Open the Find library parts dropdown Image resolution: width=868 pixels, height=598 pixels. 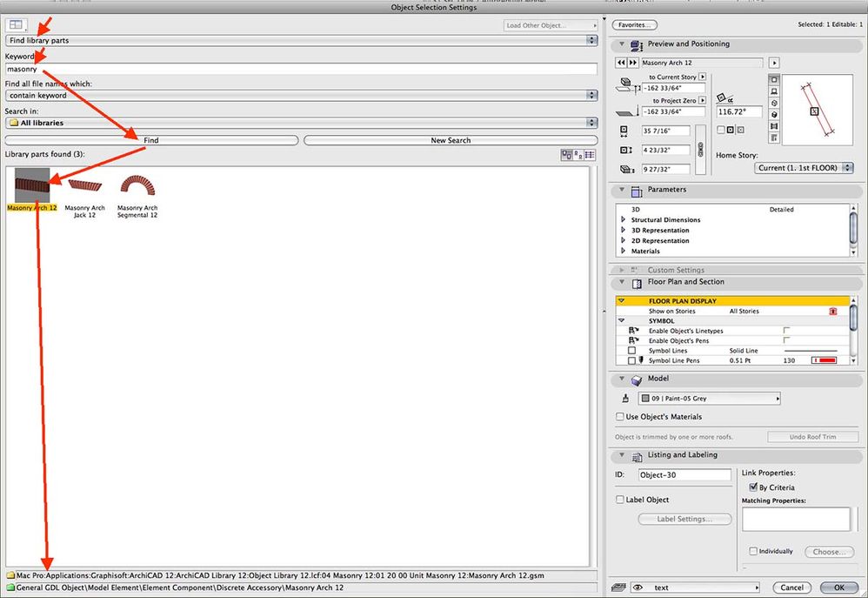coord(301,40)
